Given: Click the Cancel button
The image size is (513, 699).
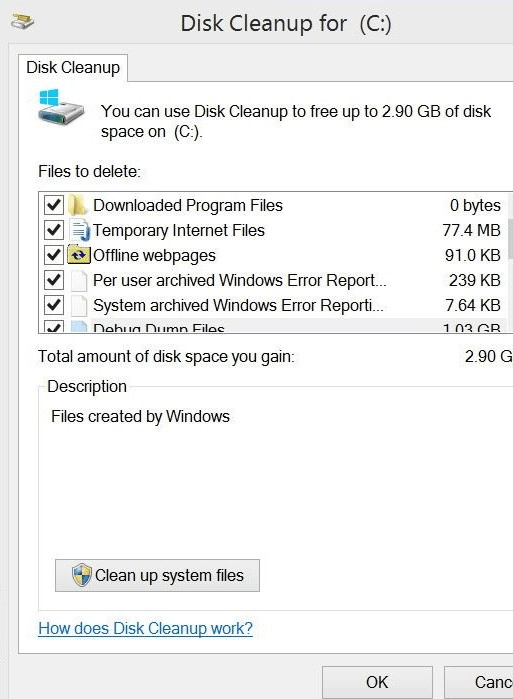Looking at the screenshot, I should (x=479, y=683).
